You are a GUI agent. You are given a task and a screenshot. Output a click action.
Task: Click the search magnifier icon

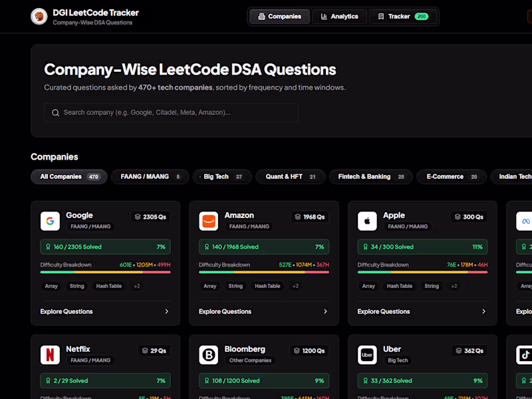pos(55,112)
